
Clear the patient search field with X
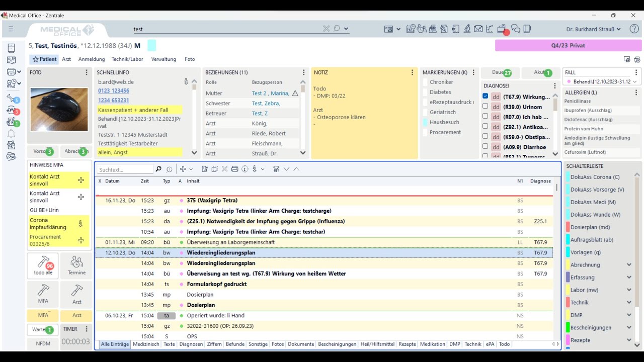click(326, 29)
